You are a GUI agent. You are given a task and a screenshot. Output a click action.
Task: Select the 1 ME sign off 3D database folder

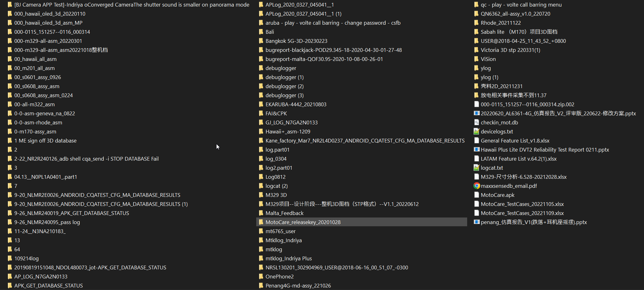45,141
